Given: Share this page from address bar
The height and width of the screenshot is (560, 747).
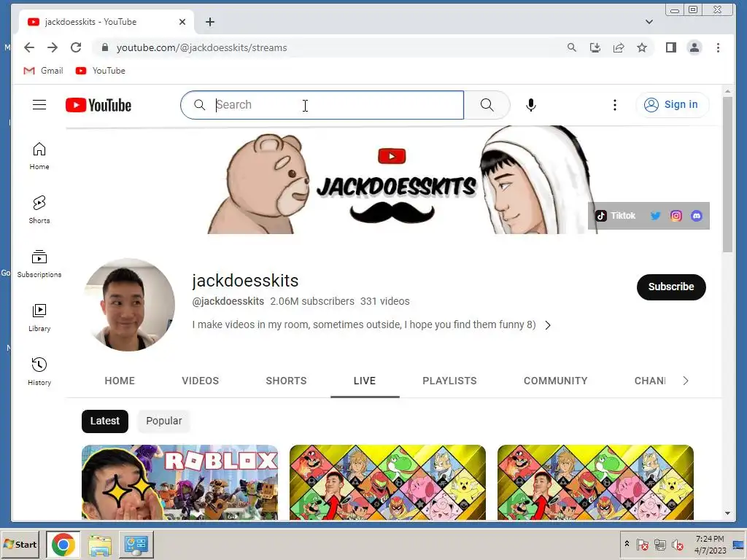Looking at the screenshot, I should [619, 47].
